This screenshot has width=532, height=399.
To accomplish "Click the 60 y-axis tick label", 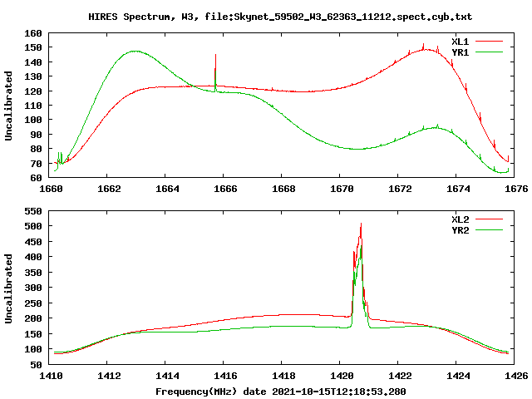I will (x=36, y=178).
